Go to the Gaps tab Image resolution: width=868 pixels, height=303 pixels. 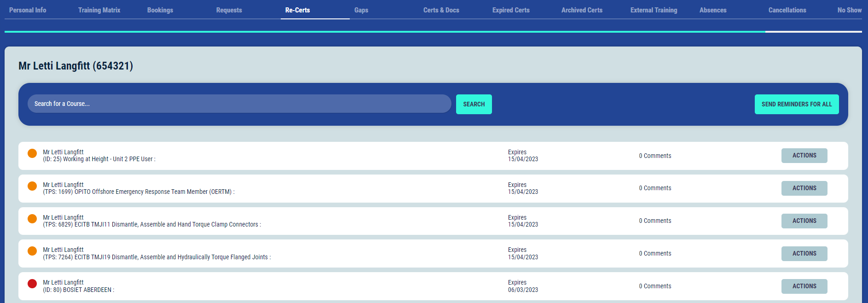click(361, 10)
